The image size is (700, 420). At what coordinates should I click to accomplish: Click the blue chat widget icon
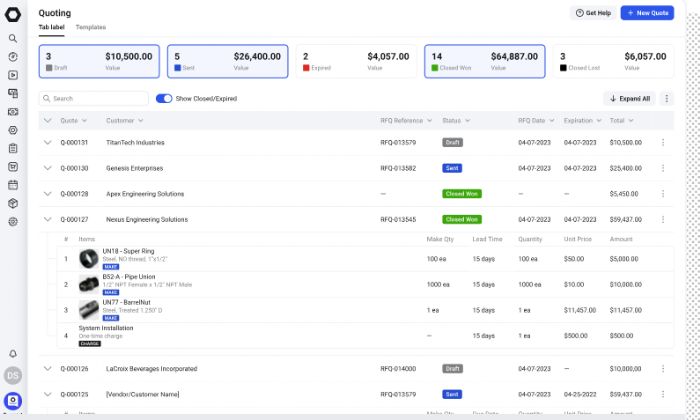[x=13, y=401]
